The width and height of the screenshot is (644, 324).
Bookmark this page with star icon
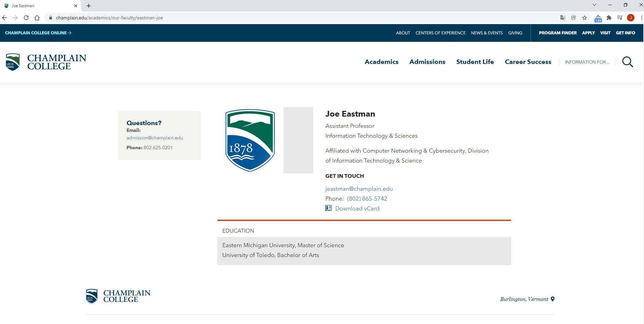585,18
